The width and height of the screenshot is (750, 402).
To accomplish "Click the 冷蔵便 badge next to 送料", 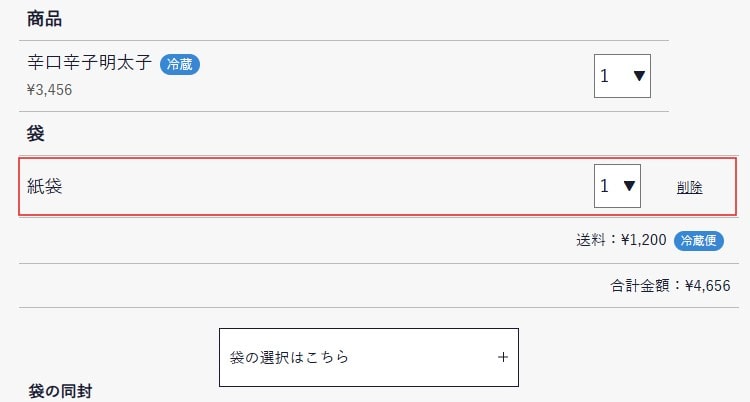I will [x=699, y=240].
